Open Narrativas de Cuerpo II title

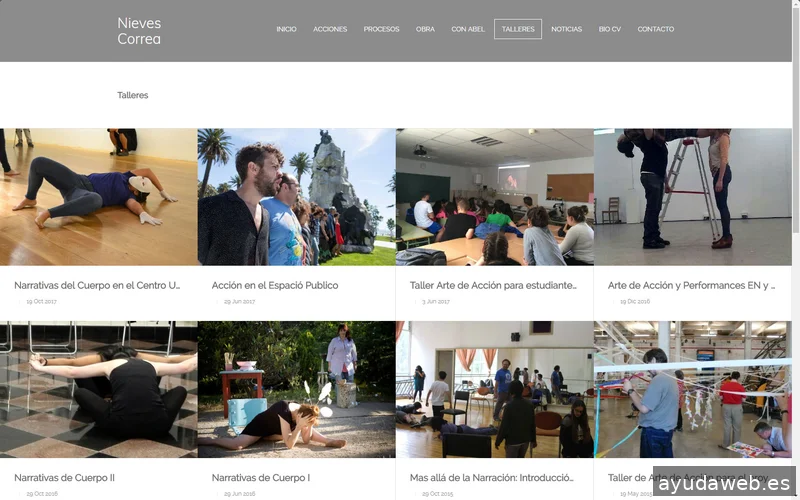pos(64,478)
